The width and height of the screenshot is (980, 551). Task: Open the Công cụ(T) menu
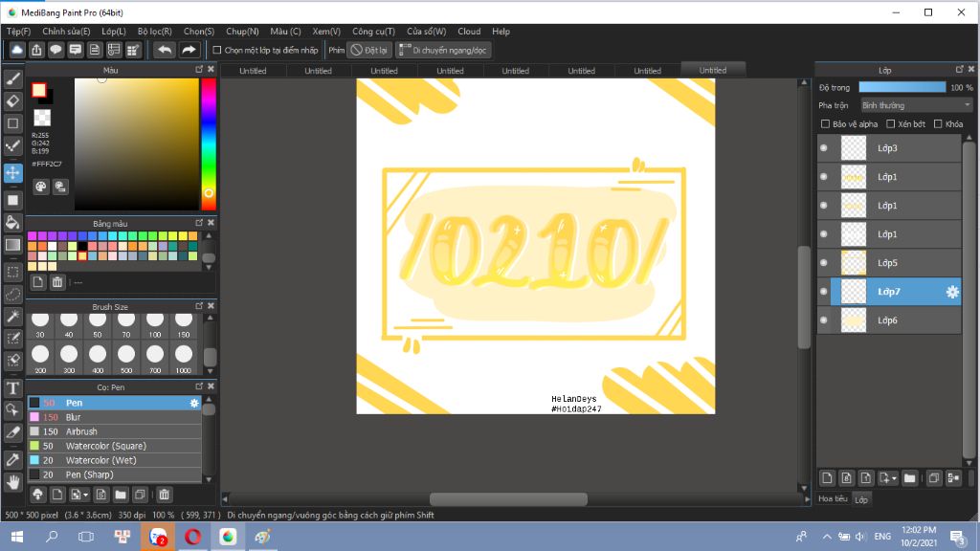374,32
